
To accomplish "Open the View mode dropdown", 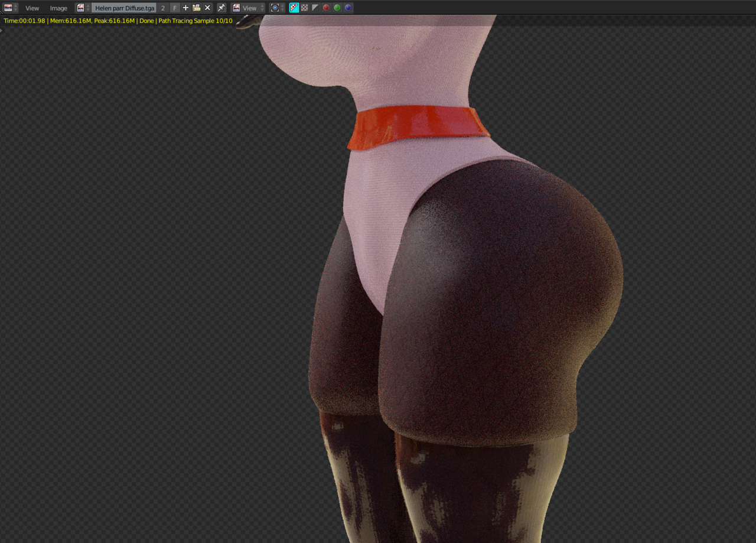I will tap(249, 8).
